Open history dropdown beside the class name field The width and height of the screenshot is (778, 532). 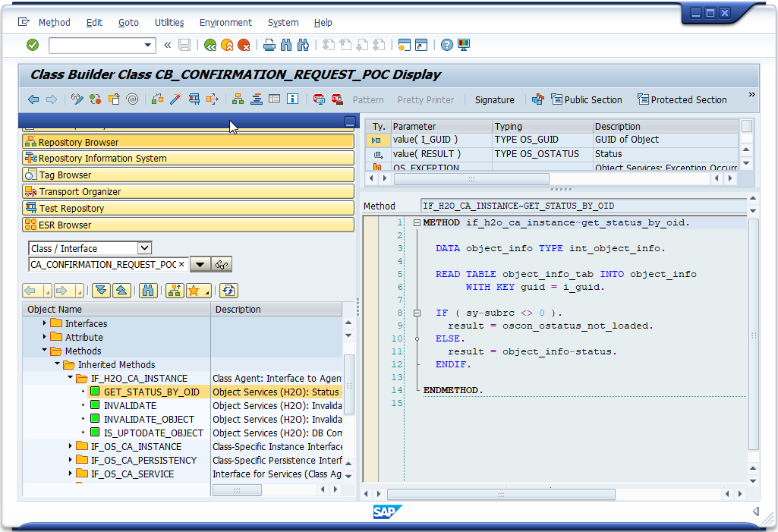point(200,265)
